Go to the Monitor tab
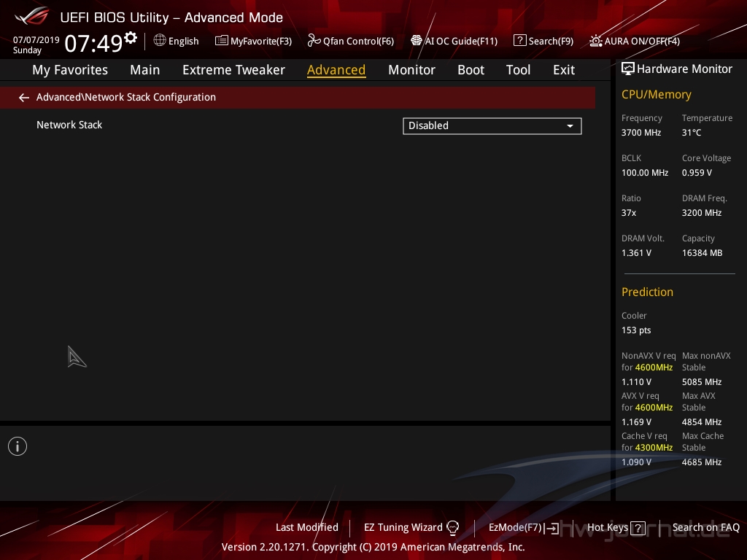The image size is (747, 560). [x=411, y=70]
